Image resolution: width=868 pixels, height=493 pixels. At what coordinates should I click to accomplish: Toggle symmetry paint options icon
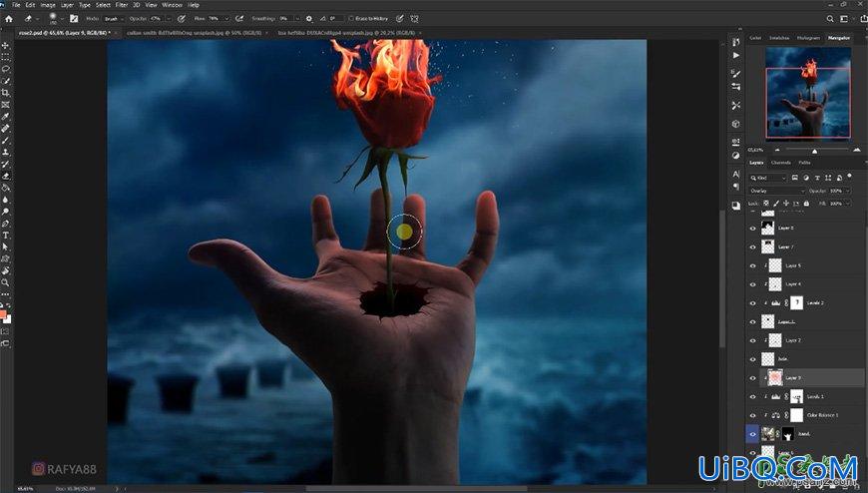click(414, 18)
